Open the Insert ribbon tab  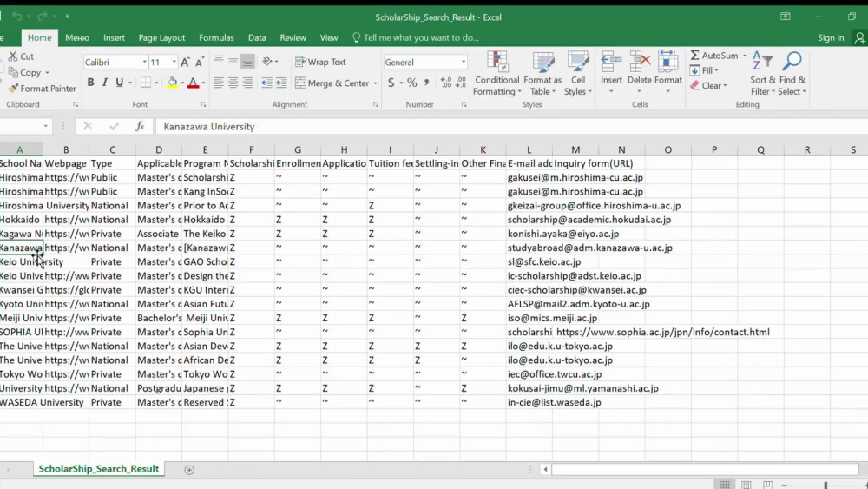point(114,37)
